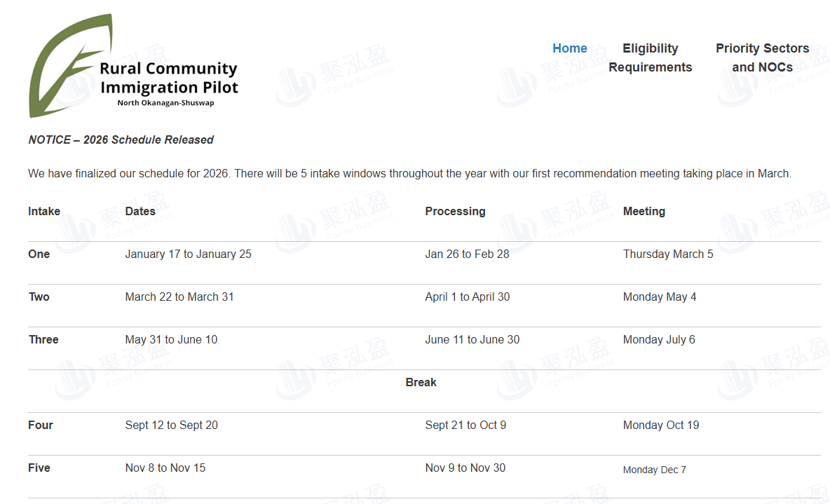Image resolution: width=830 pixels, height=504 pixels.
Task: Click the Intake column header
Action: (44, 211)
